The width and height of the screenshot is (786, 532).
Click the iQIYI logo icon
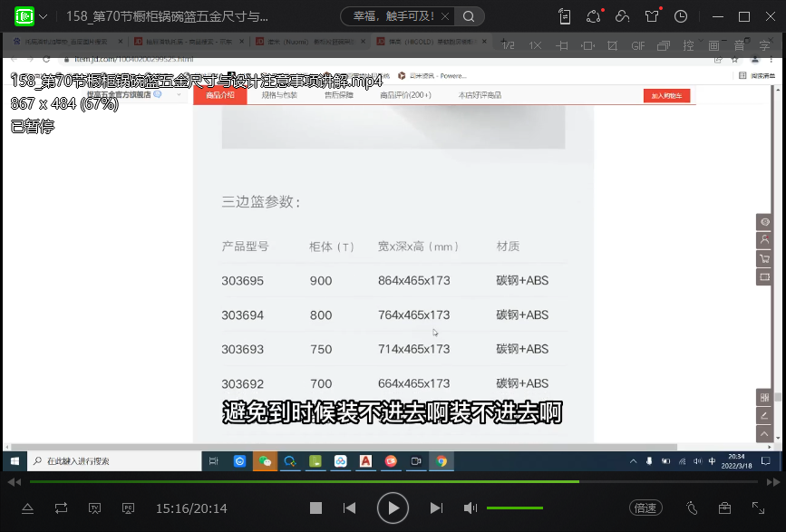point(24,16)
